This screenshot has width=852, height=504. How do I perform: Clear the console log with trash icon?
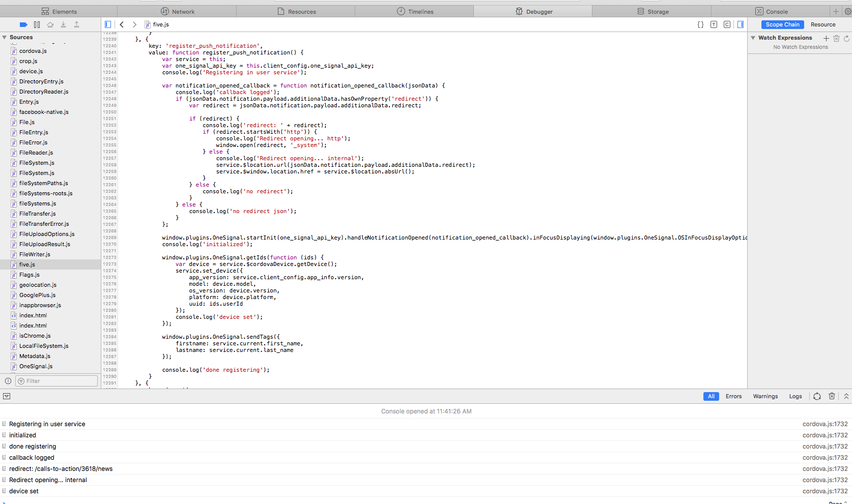832,396
